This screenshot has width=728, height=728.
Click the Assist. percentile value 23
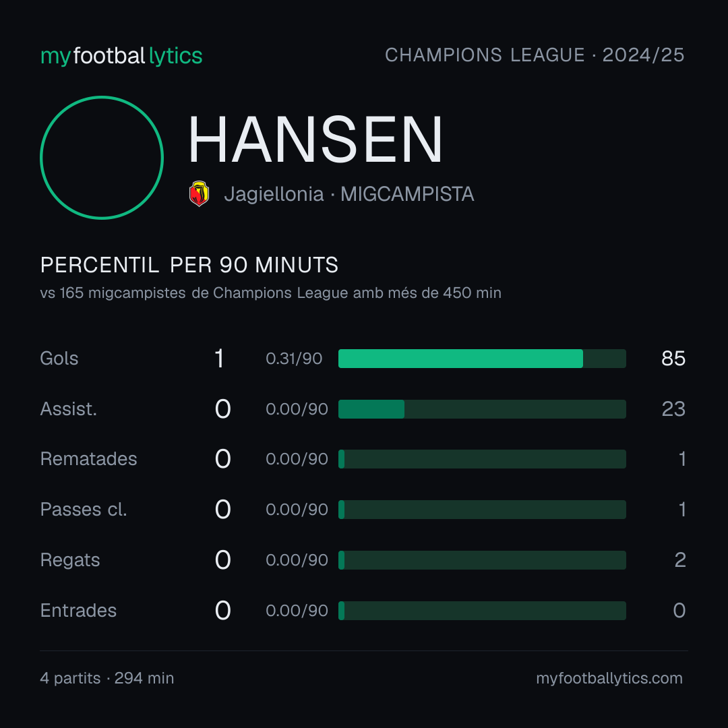(673, 409)
